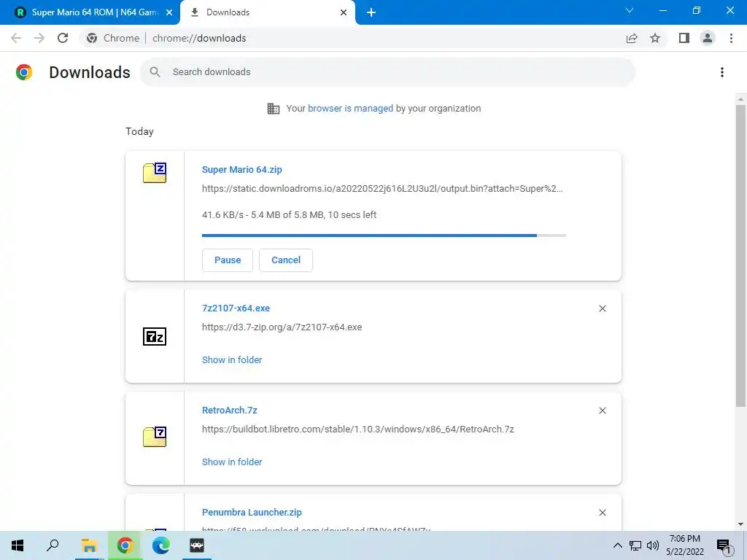Remove Penumbra Launcher.zip from the list

click(x=602, y=513)
